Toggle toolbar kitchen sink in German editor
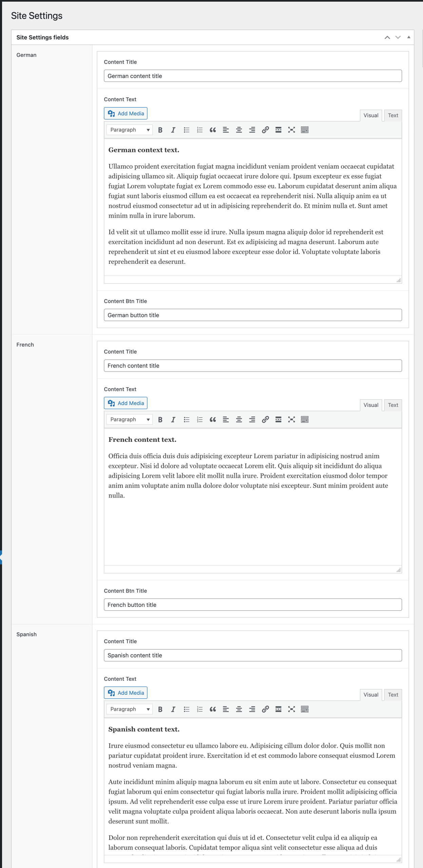423x868 pixels. click(305, 130)
